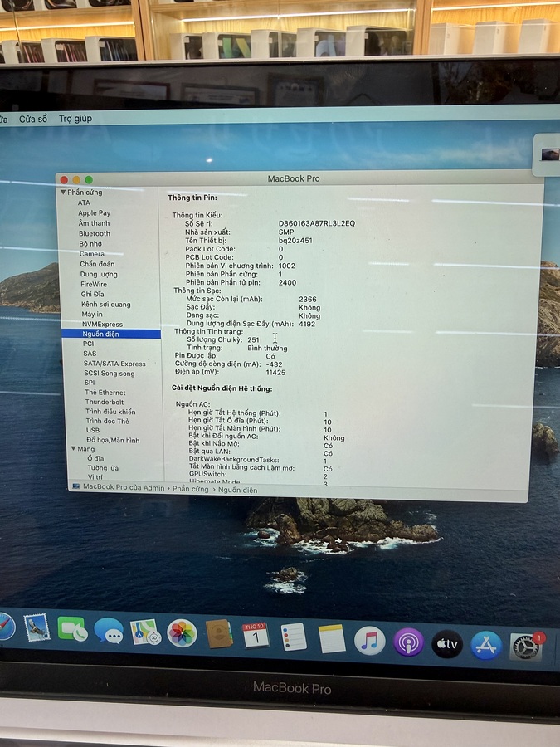The width and height of the screenshot is (560, 747).
Task: Open System Preferences with the update badge
Action: click(x=526, y=647)
